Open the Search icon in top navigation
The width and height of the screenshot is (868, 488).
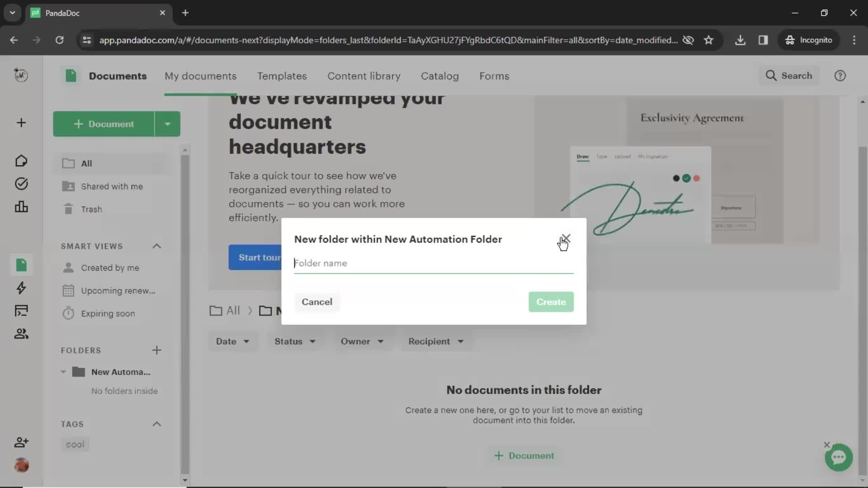click(772, 75)
